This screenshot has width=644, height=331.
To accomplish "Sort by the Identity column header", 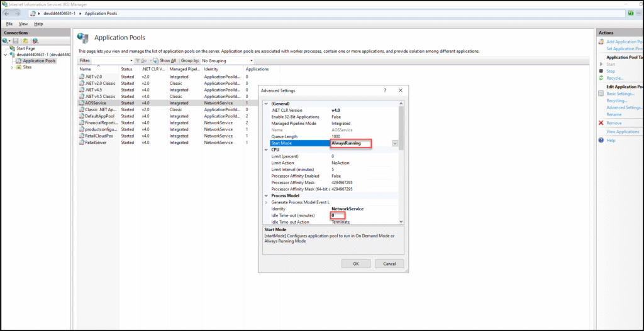I will click(x=223, y=69).
